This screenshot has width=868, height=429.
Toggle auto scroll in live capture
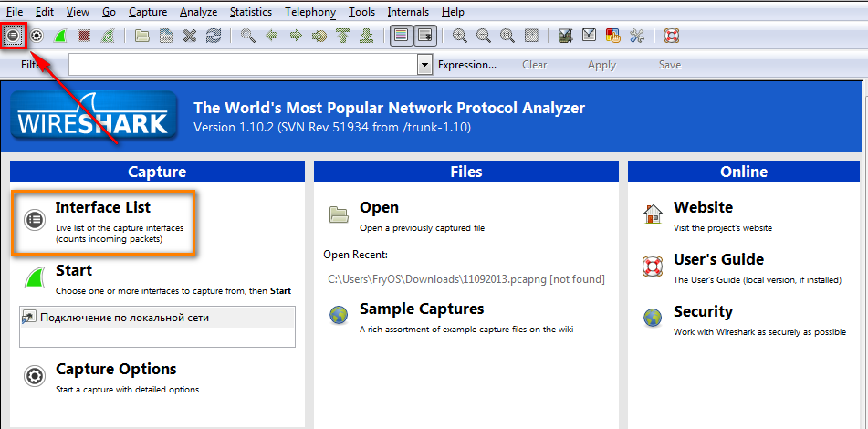pyautogui.click(x=424, y=36)
